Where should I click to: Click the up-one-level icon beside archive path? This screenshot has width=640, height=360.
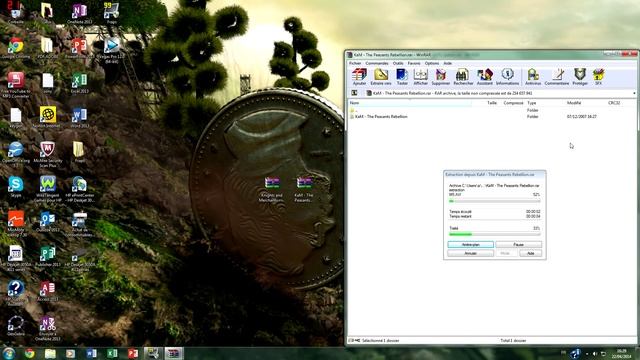[354, 93]
